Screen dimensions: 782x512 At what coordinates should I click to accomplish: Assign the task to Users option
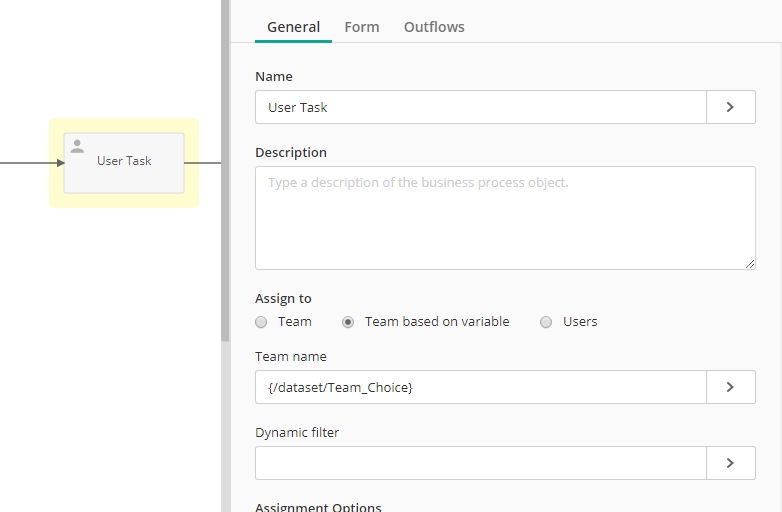click(x=546, y=322)
